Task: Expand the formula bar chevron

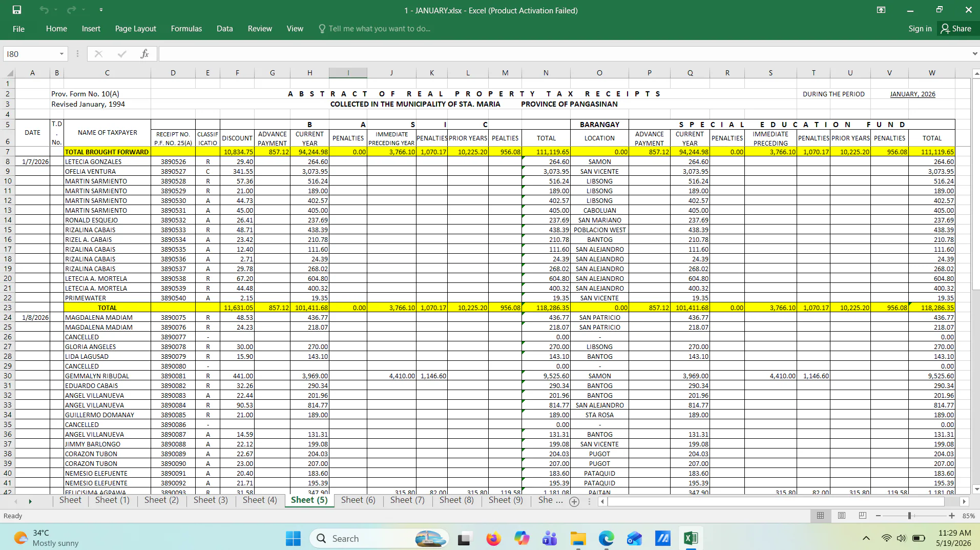Action: point(974,54)
